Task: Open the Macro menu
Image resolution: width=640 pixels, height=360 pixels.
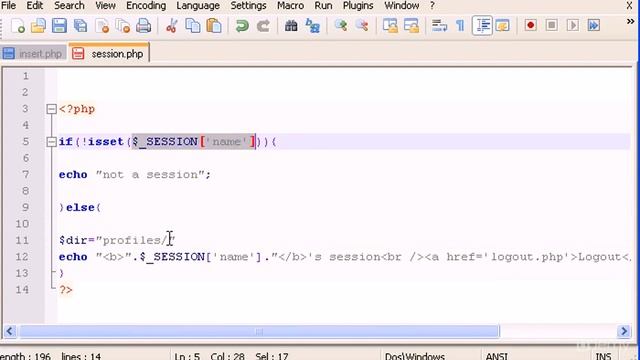Action: (291, 6)
